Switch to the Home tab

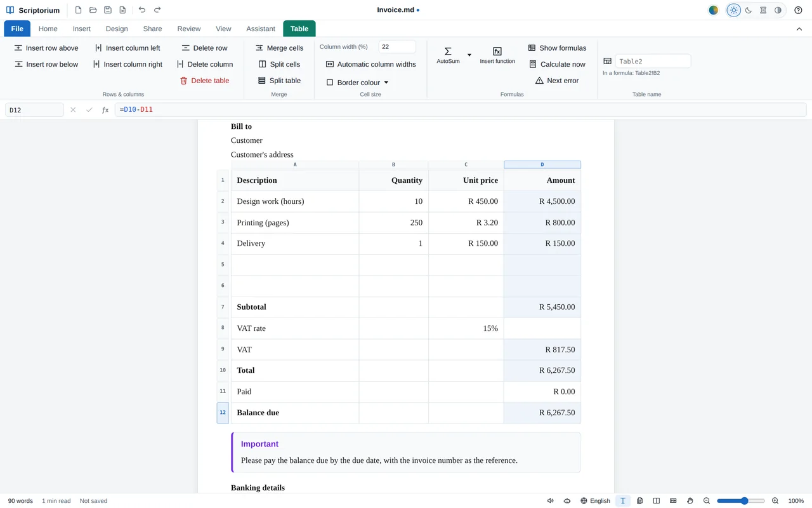tap(48, 29)
